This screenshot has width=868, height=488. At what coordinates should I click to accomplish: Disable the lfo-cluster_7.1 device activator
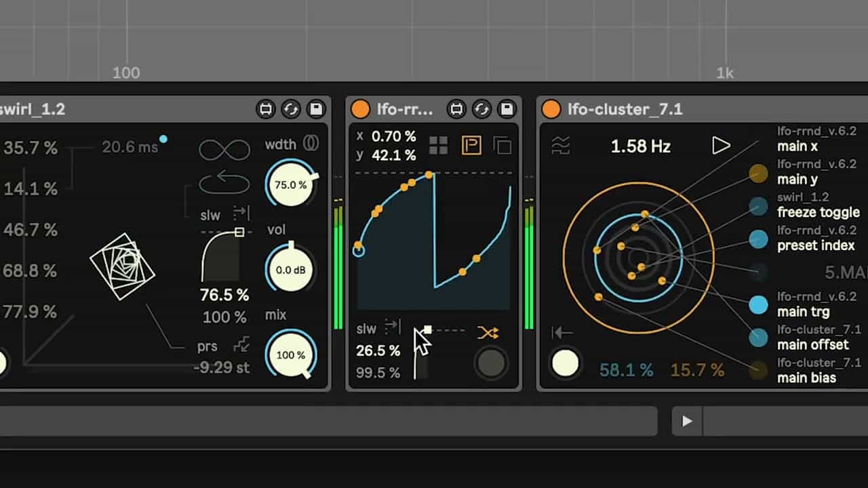click(551, 109)
